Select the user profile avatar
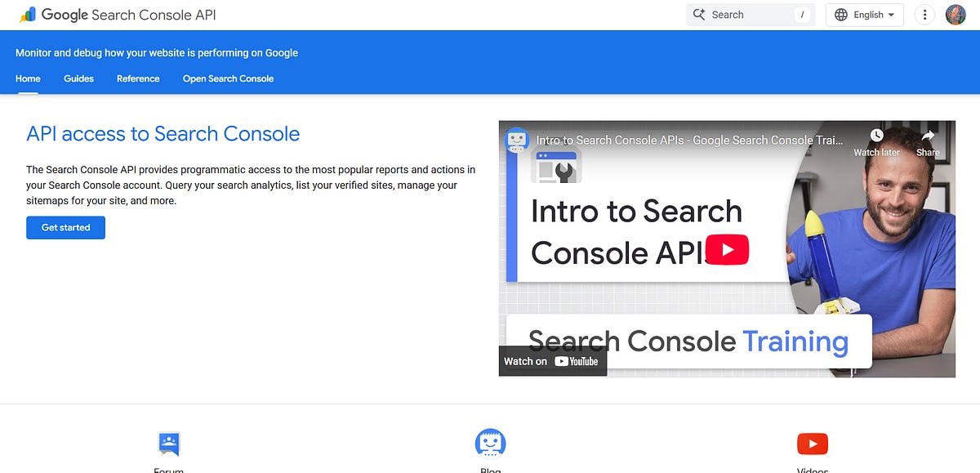 pos(955,14)
